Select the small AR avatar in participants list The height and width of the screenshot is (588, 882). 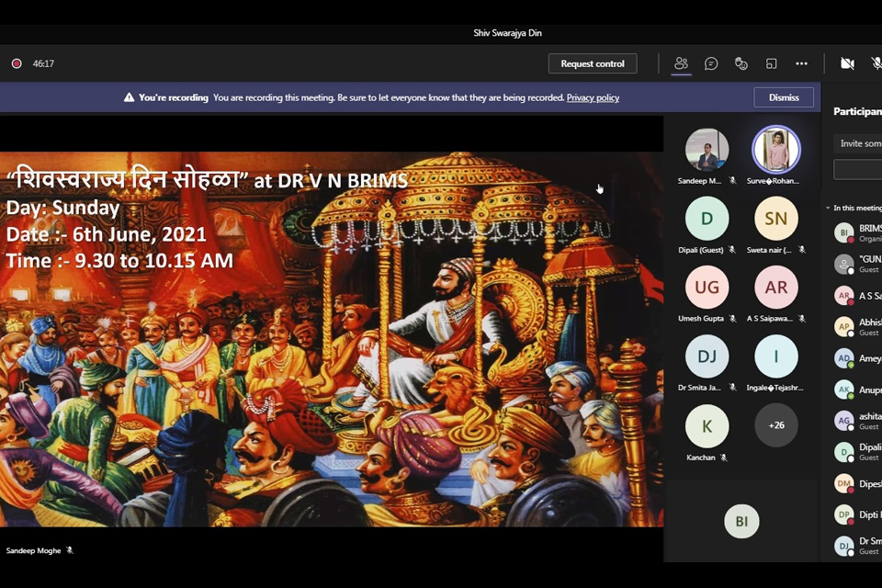click(843, 296)
